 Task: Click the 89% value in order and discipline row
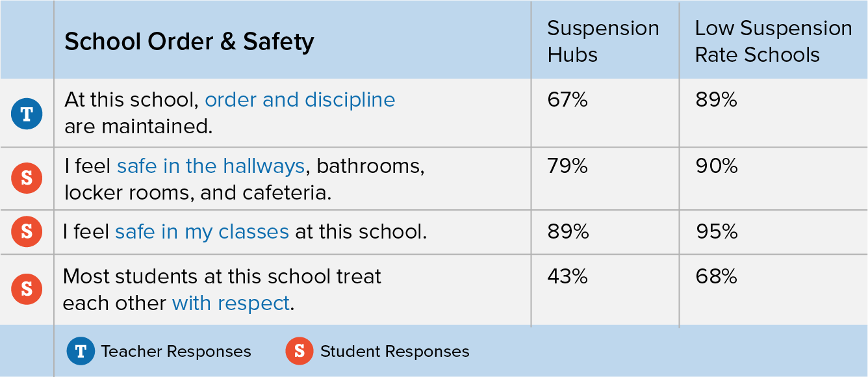tap(716, 99)
